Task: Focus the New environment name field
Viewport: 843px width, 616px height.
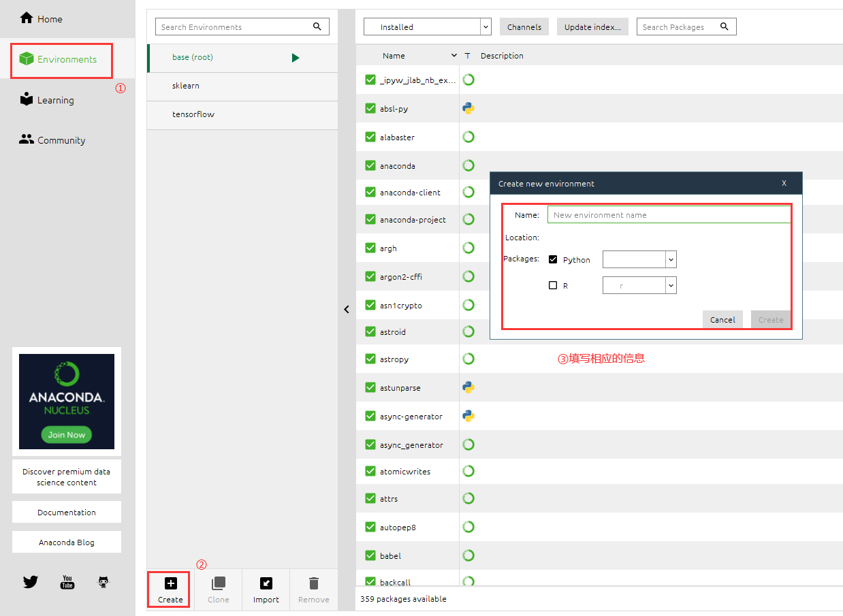Action: coord(669,214)
